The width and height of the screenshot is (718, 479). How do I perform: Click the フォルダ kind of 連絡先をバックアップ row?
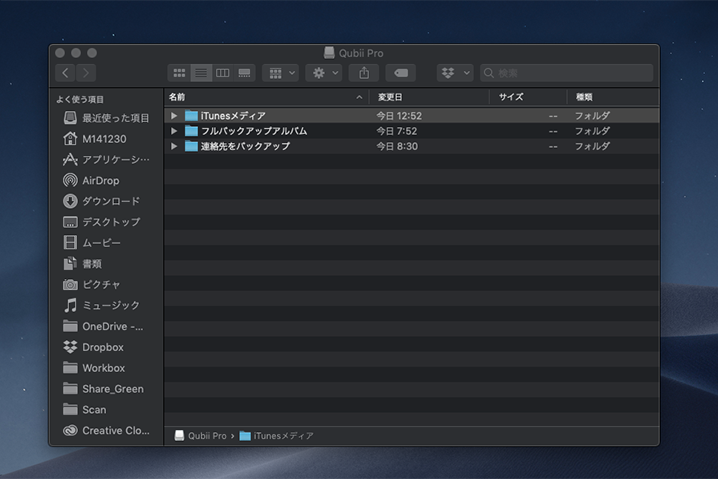point(592,146)
